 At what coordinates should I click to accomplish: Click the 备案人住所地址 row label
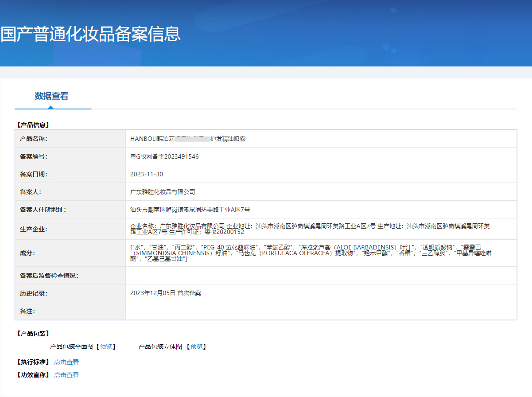(43, 210)
